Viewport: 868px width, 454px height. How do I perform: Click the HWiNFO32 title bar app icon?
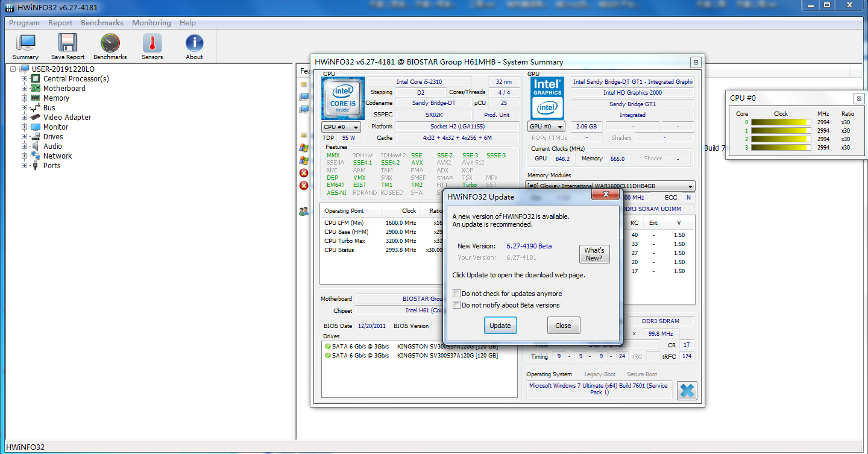pos(10,7)
